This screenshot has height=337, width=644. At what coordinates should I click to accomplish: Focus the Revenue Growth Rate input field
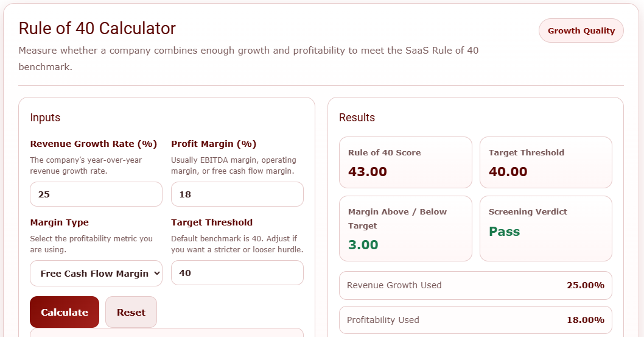click(96, 194)
